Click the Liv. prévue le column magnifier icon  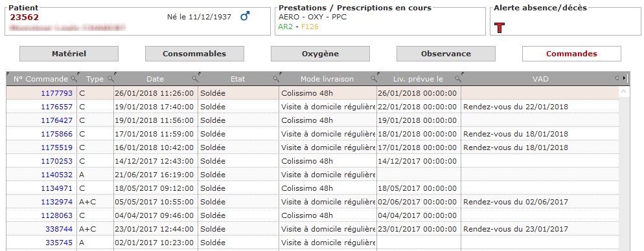pos(458,78)
